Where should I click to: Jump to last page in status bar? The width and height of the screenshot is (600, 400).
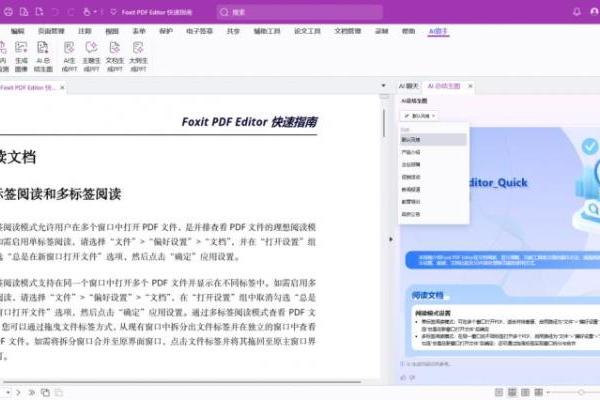(32, 392)
